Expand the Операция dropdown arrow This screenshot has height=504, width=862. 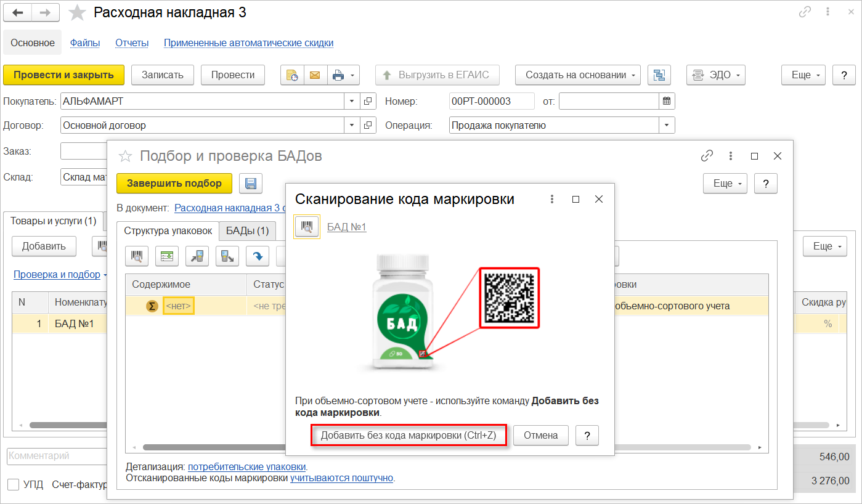pos(667,125)
